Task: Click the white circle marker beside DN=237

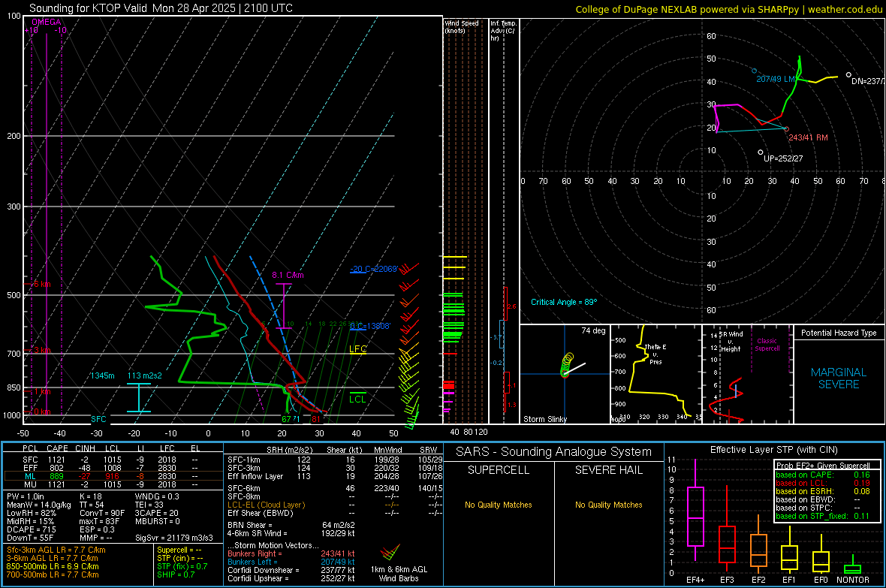Action: (x=848, y=74)
